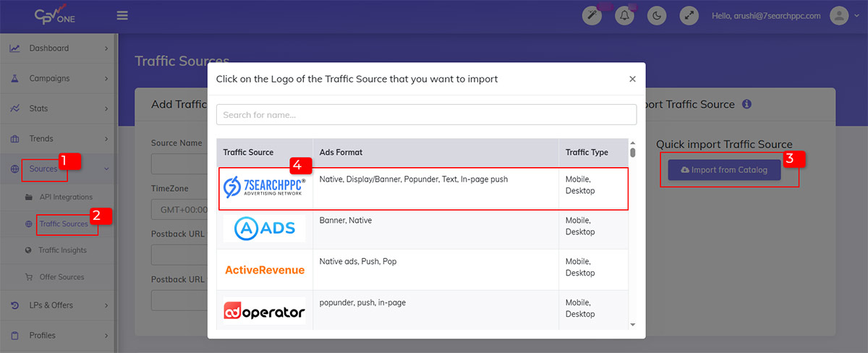Open the Trends menu item
Screen dimensions: 868x353
[58, 139]
